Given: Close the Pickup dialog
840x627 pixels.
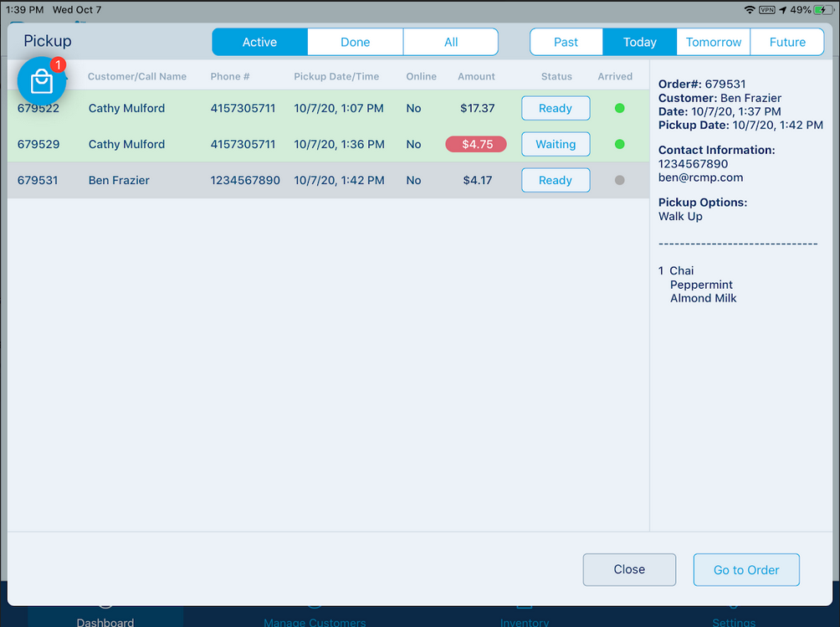Looking at the screenshot, I should point(629,569).
